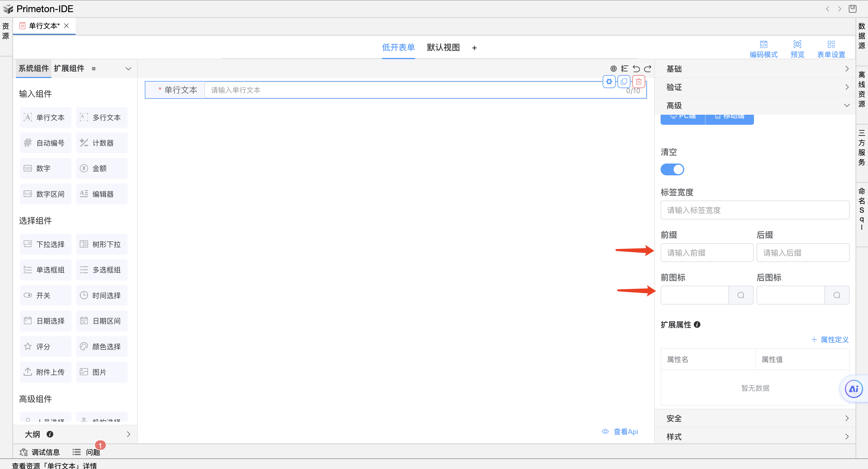Open the AI assistant floating button
The image size is (868, 469).
853,389
